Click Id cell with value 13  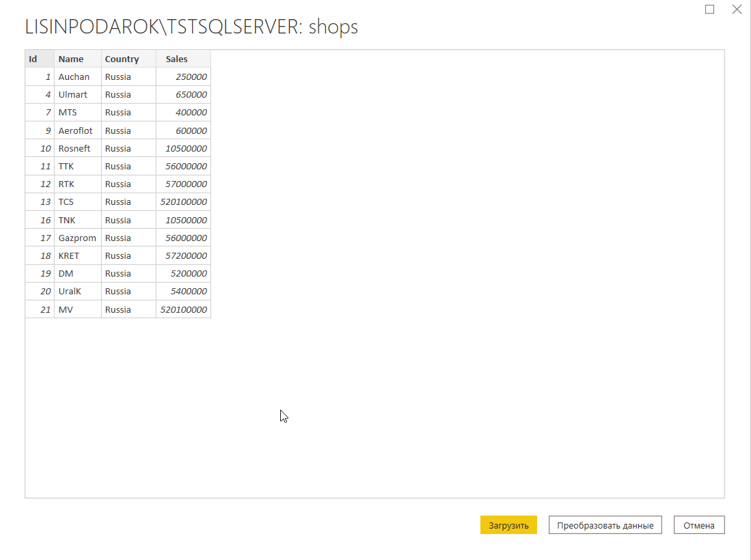40,202
